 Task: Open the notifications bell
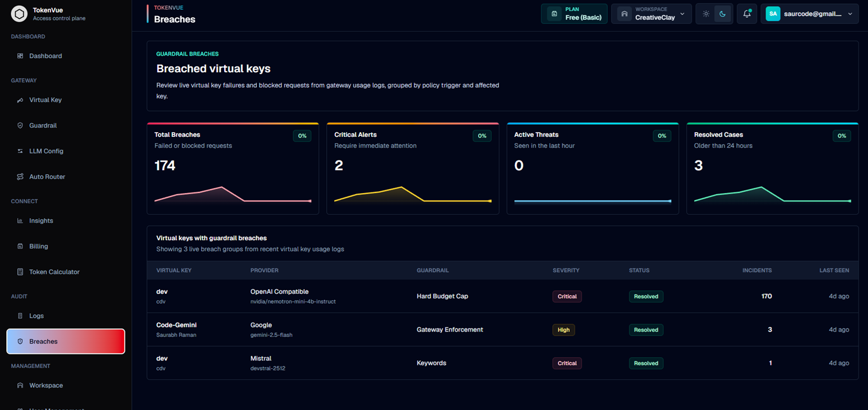747,14
